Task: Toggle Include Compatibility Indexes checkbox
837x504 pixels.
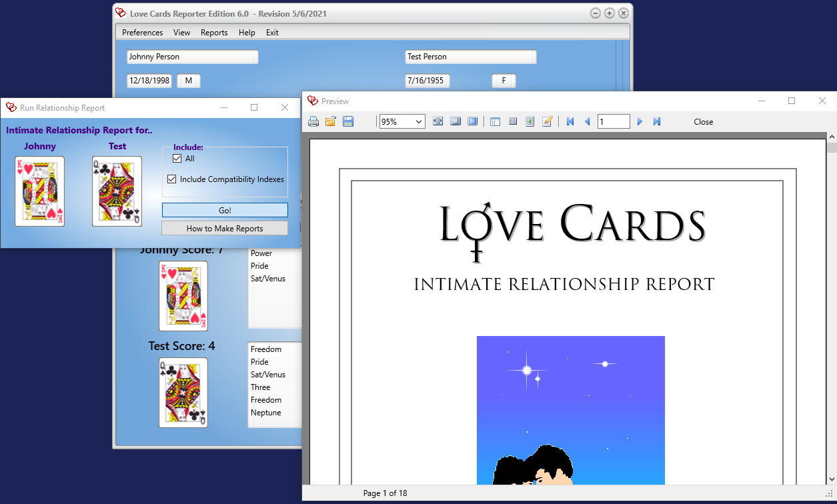Action: pos(172,179)
